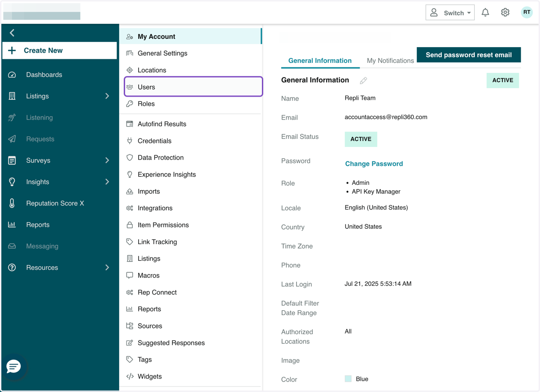Click the Create New button
540x392 pixels.
tap(59, 51)
